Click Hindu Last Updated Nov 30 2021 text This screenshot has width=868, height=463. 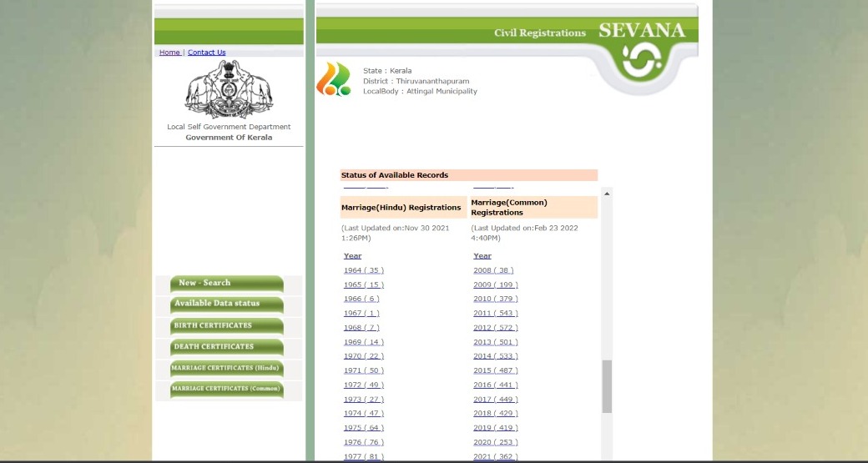(396, 233)
